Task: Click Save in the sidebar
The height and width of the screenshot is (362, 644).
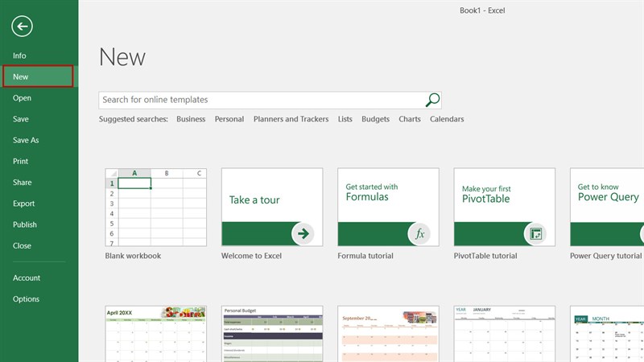Action: pyautogui.click(x=21, y=119)
